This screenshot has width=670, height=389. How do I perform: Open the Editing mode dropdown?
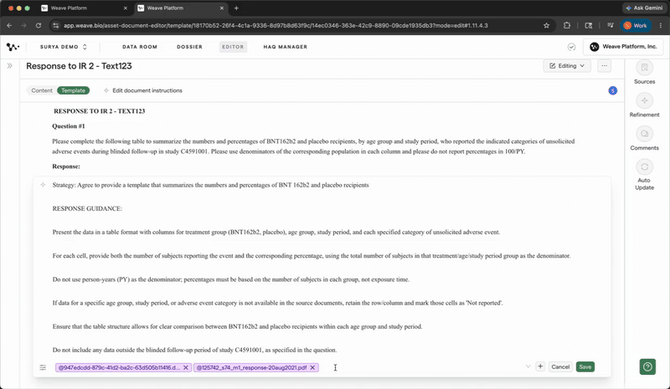pos(567,66)
